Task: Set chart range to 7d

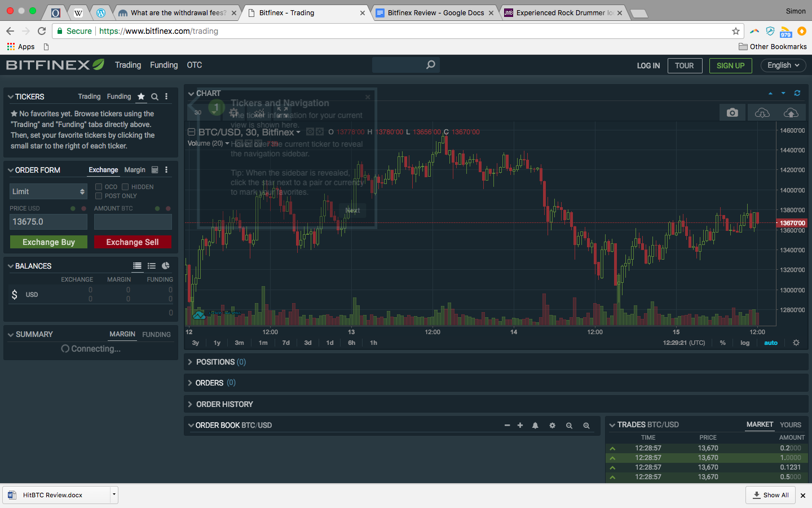Action: (286, 343)
